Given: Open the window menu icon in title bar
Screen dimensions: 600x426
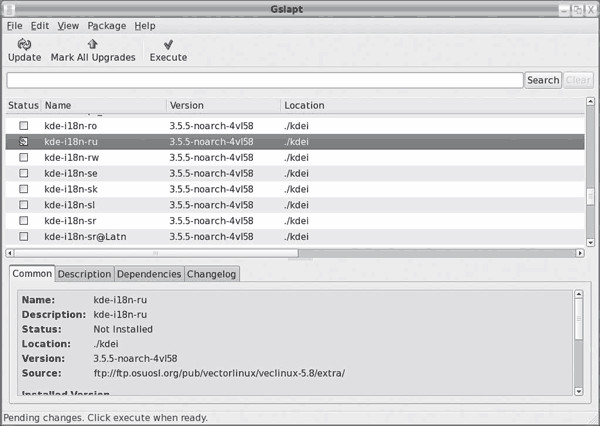Looking at the screenshot, I should 9,8.
